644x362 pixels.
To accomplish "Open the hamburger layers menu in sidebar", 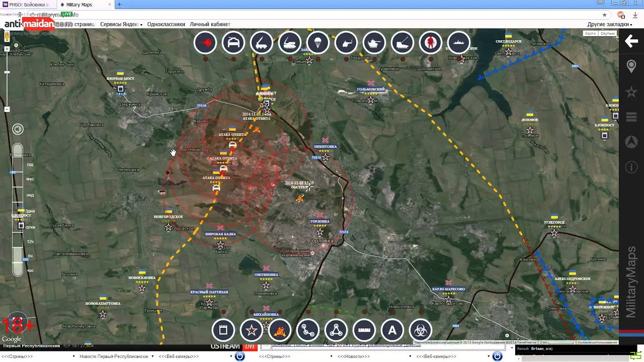I will pos(631,117).
